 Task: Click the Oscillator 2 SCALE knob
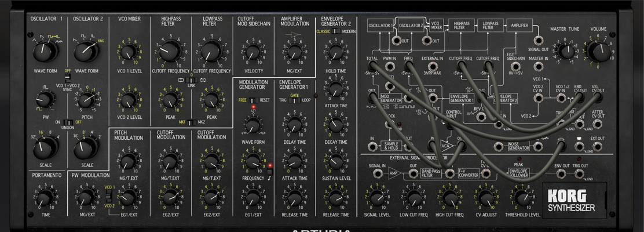pos(86,148)
